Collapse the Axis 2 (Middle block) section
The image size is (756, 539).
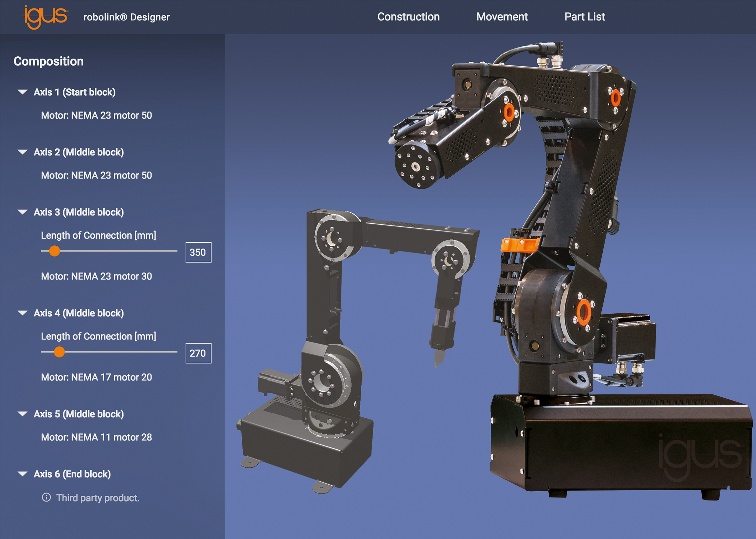23,152
